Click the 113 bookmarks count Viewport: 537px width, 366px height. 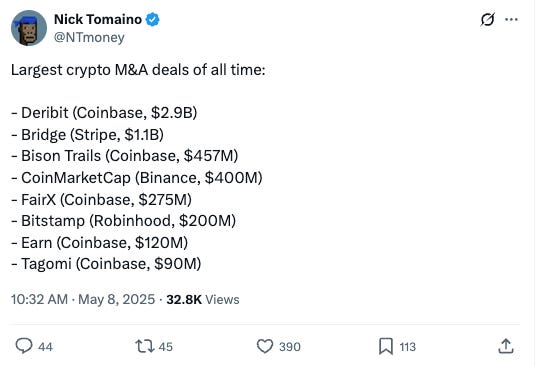pyautogui.click(x=408, y=347)
